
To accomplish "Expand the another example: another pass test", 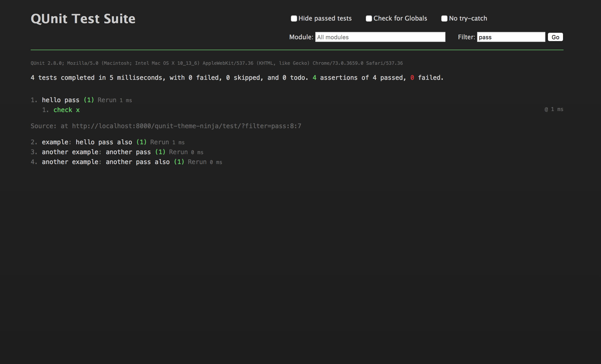I will pyautogui.click(x=96, y=152).
